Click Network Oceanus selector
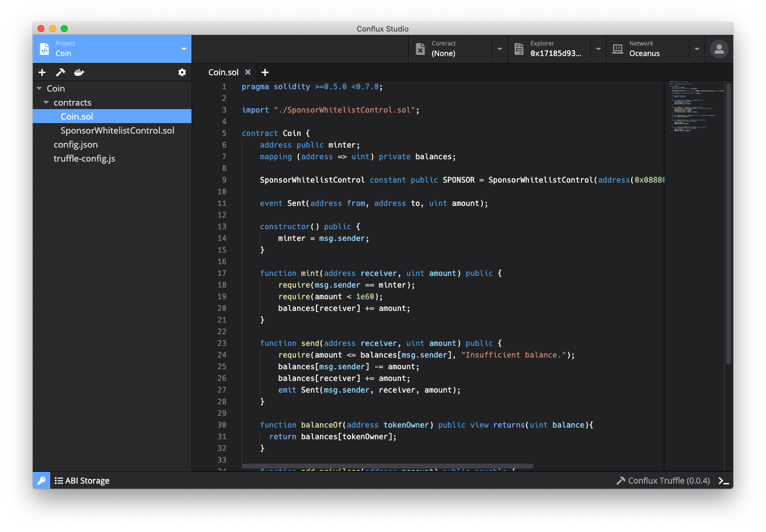Screen dimensions: 766x532 pyautogui.click(x=648, y=49)
